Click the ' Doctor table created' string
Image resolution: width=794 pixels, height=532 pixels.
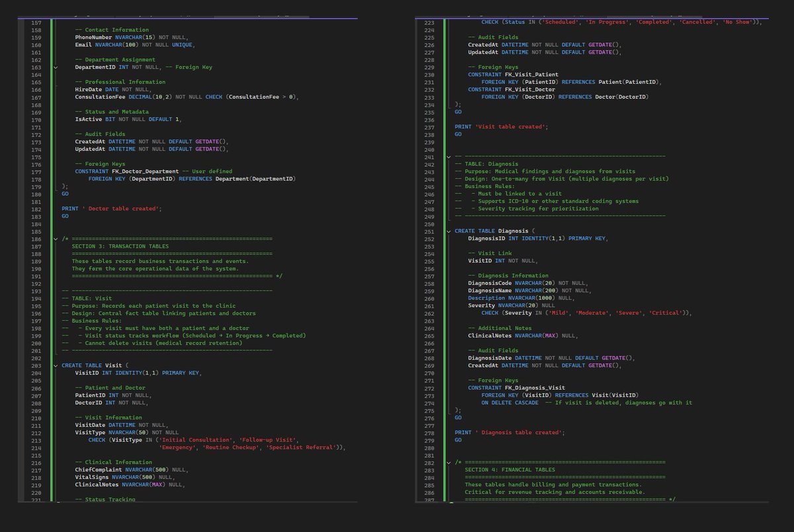pos(121,209)
